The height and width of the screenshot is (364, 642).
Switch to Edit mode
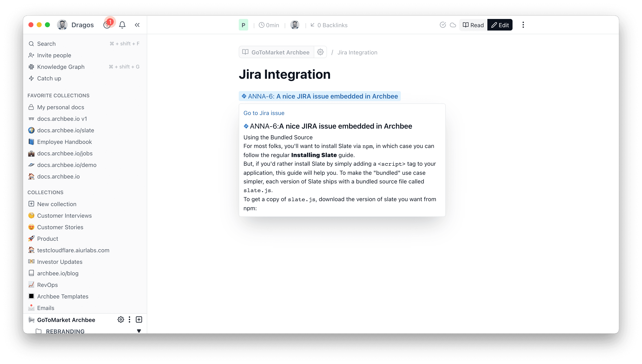[x=500, y=25]
